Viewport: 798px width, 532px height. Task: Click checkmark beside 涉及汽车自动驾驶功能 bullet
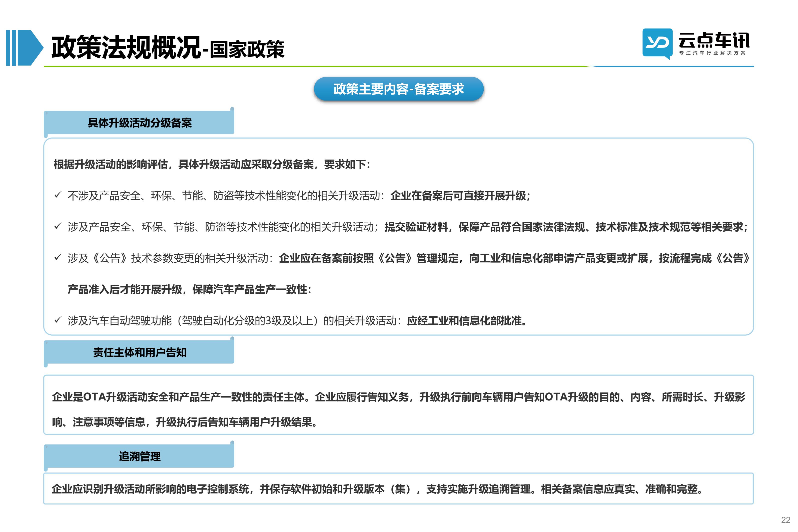(58, 320)
